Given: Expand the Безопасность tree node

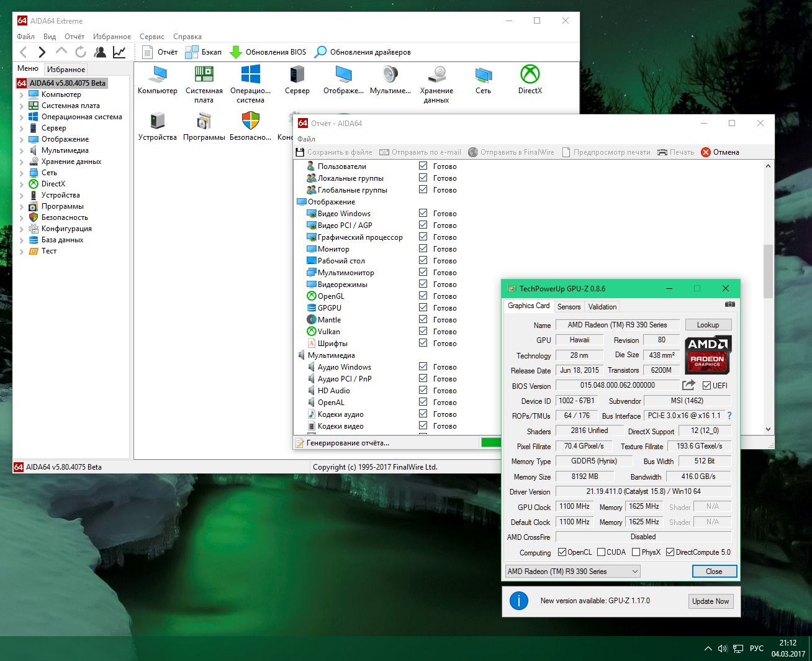Looking at the screenshot, I should pos(22,218).
